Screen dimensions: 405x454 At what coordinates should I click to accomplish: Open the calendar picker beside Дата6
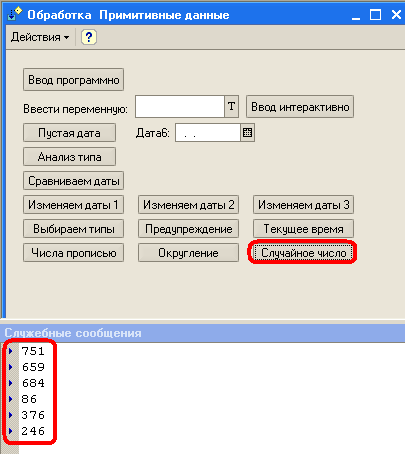(x=247, y=133)
